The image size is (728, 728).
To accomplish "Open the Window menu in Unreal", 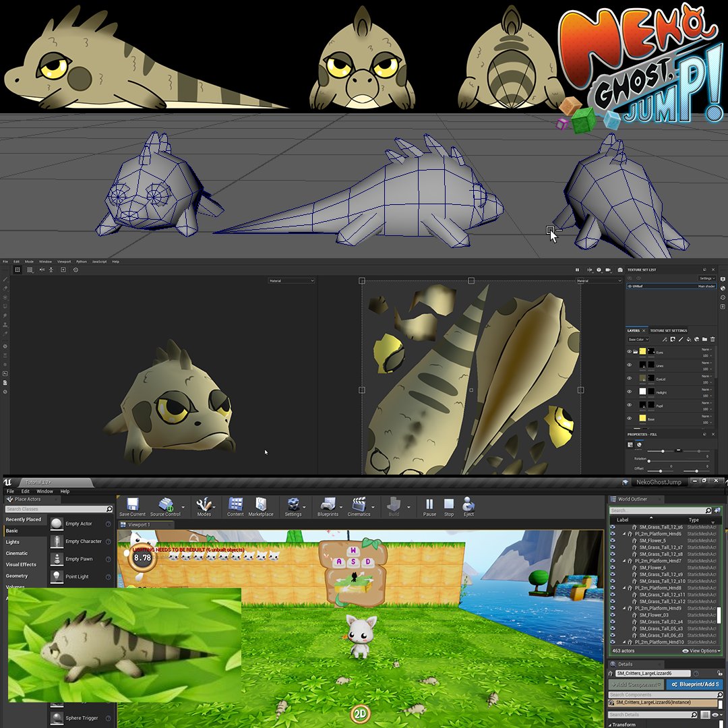I will pyautogui.click(x=44, y=491).
